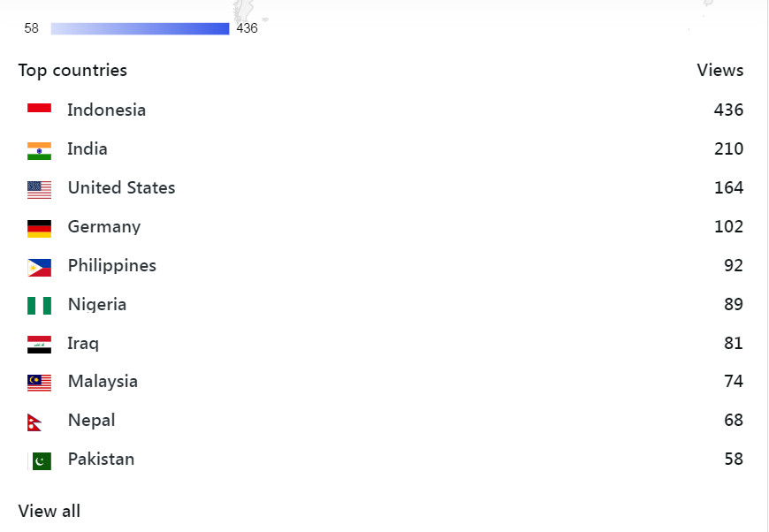Click the United States flag icon
The height and width of the screenshot is (532, 769).
click(x=39, y=188)
